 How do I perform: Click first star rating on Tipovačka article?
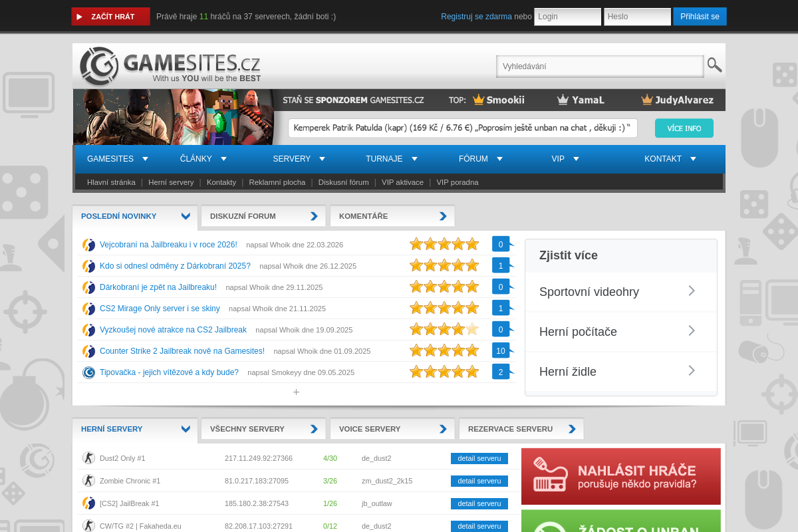click(416, 372)
